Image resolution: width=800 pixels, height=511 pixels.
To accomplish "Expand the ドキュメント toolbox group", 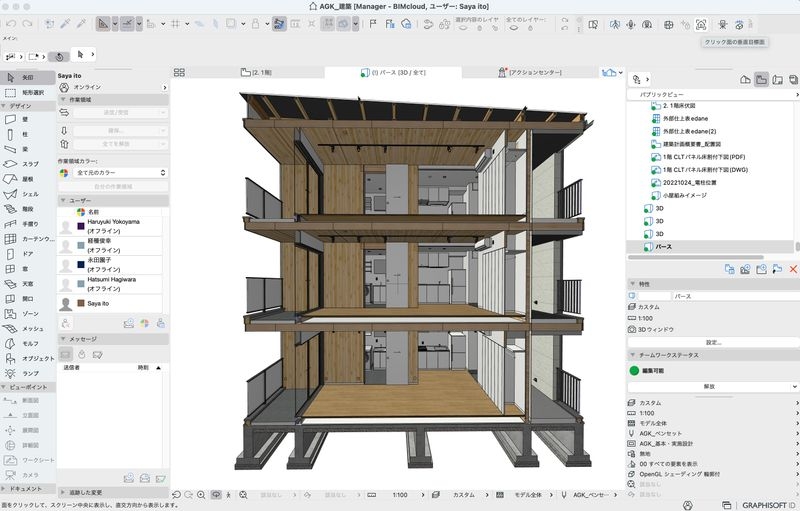I will coord(4,489).
